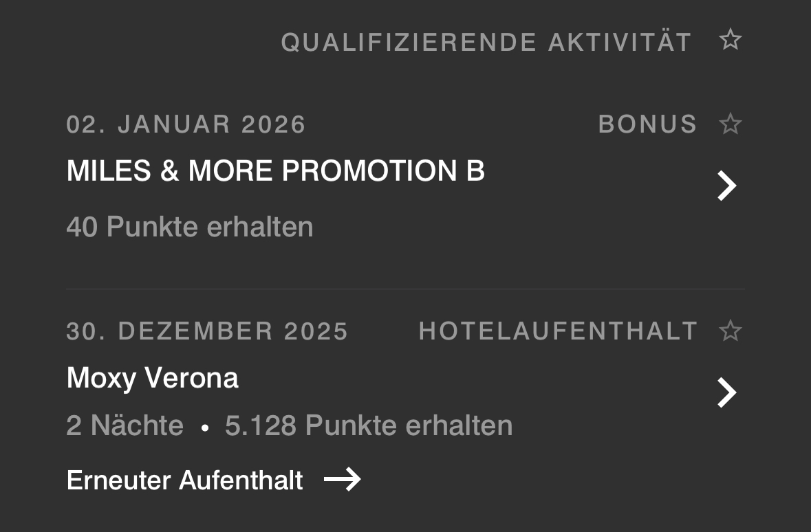The height and width of the screenshot is (532, 811).
Task: Click the 5.128 Punkte erhalten text
Action: click(x=369, y=425)
